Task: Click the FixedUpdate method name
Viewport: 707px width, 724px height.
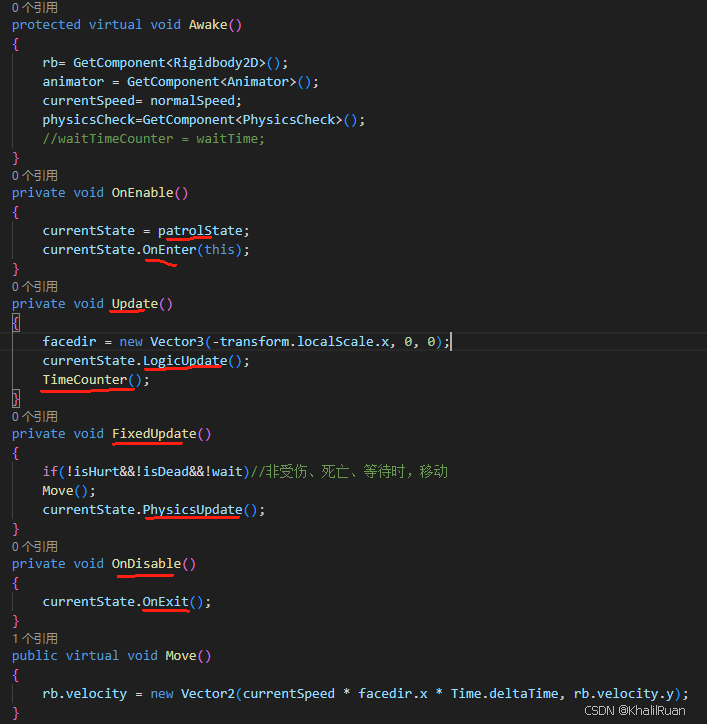Action: tap(154, 434)
